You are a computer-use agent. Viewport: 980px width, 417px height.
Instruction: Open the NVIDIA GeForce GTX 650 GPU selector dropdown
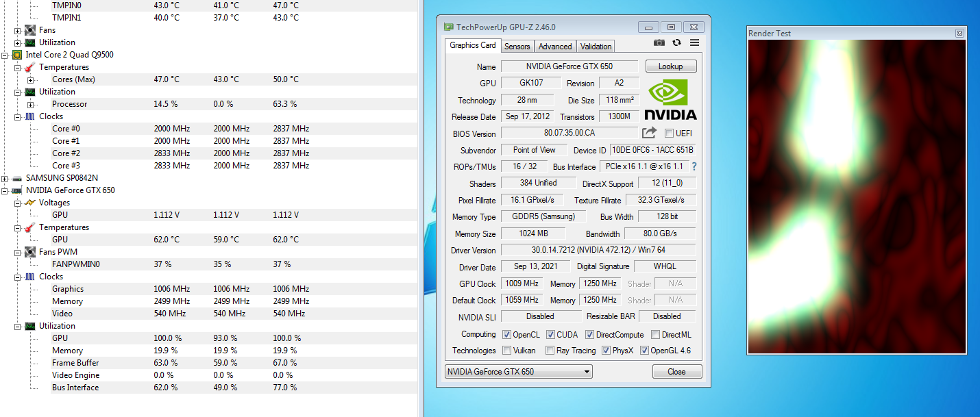point(519,372)
